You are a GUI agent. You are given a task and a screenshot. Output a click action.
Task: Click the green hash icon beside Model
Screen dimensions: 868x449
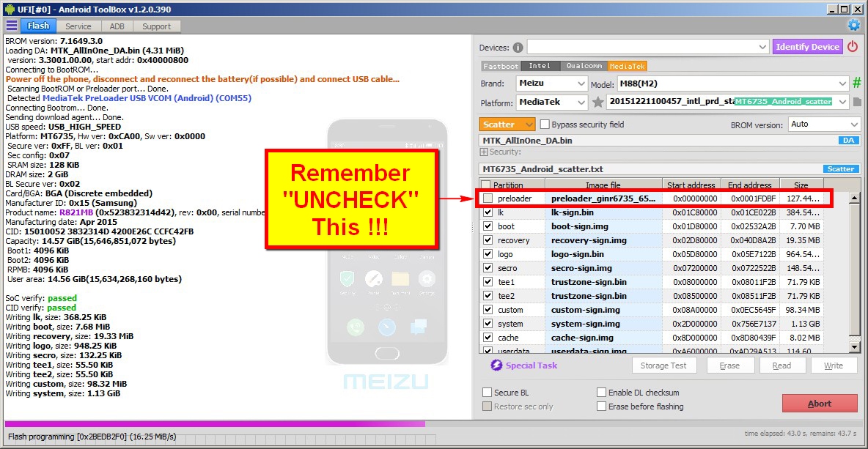[857, 84]
